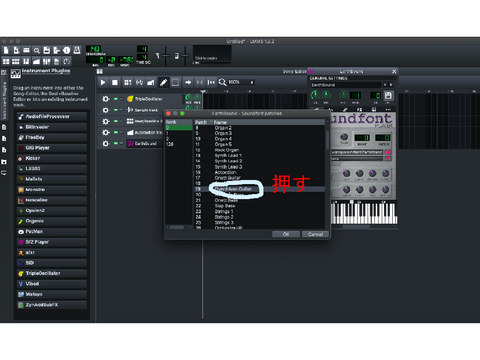Open the Automation Editor icon
480x360 pixels.
[36, 61]
